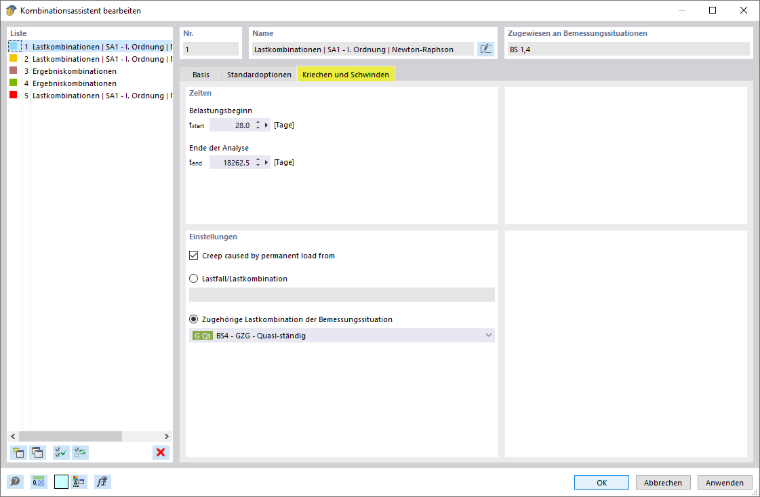Screen dimensions: 760x497
Task: Close the Kombinationsassistent dialog
Action: (x=743, y=10)
